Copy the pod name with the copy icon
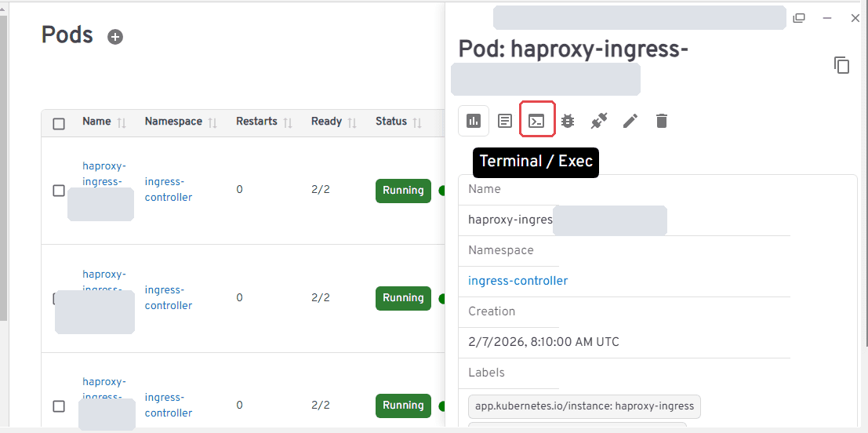 coord(842,65)
